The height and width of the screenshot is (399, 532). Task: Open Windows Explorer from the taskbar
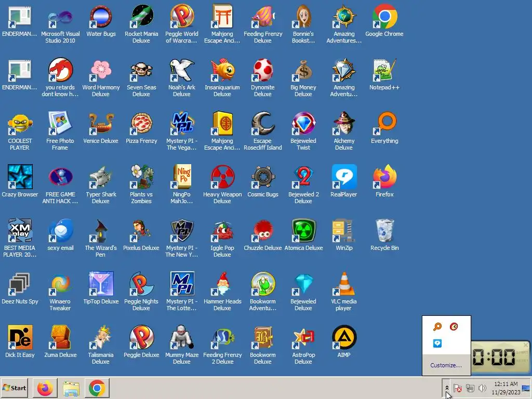(x=71, y=388)
